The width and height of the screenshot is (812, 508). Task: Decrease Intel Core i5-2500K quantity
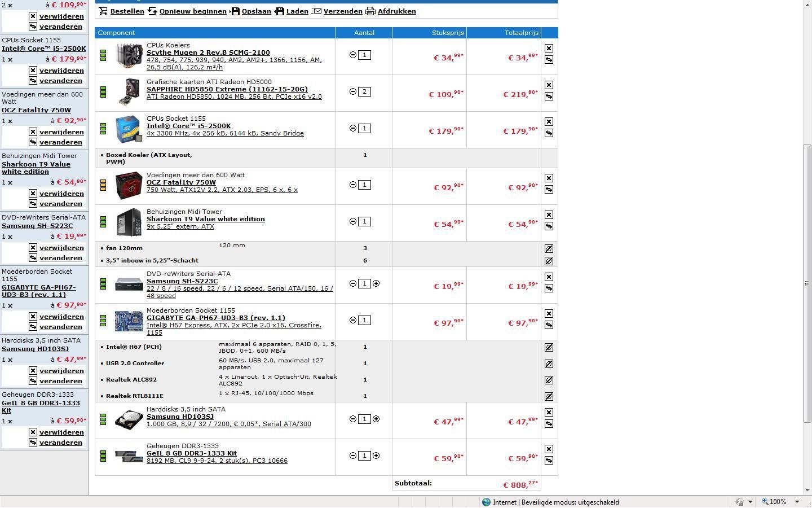pyautogui.click(x=353, y=128)
